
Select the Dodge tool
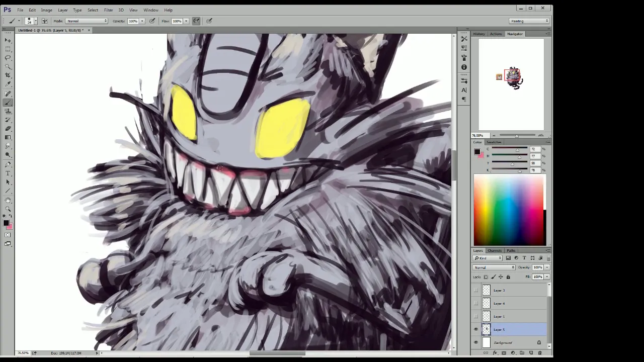8,155
